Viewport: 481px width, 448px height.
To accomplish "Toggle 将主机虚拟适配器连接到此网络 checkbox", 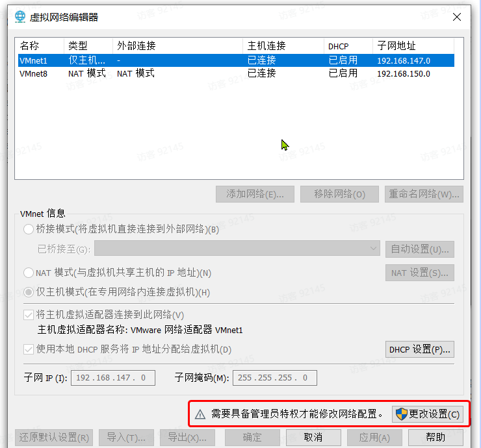I will tap(29, 315).
